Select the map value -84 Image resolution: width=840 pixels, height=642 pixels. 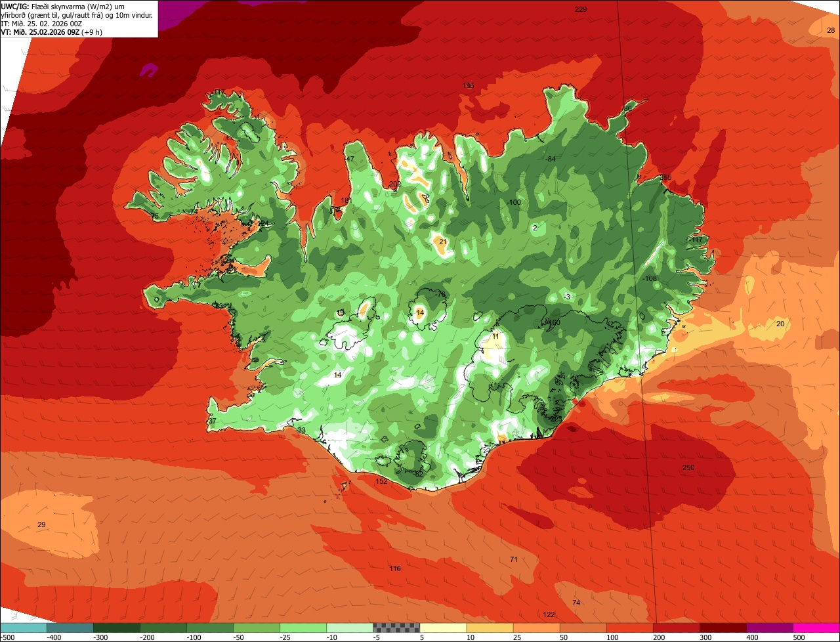(551, 159)
